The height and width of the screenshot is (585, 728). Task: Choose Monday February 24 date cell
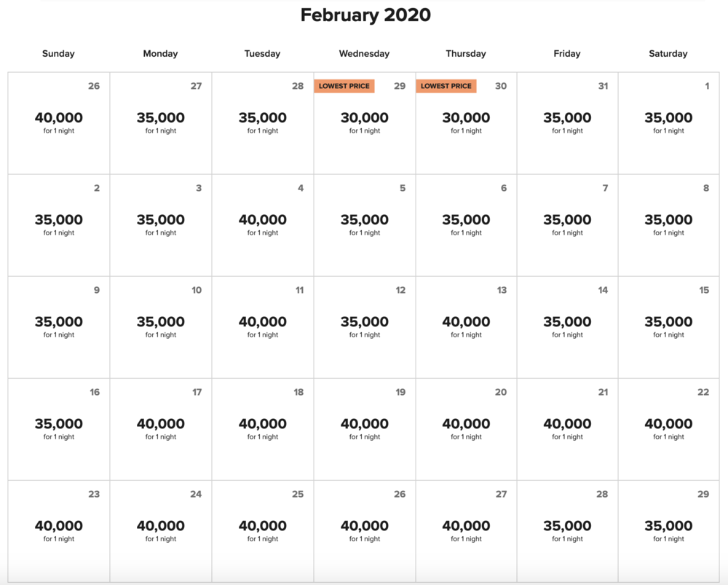[161, 530]
